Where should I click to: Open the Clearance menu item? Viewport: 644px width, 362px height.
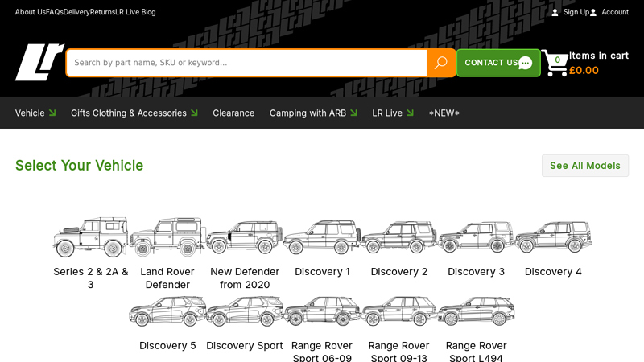(x=233, y=113)
